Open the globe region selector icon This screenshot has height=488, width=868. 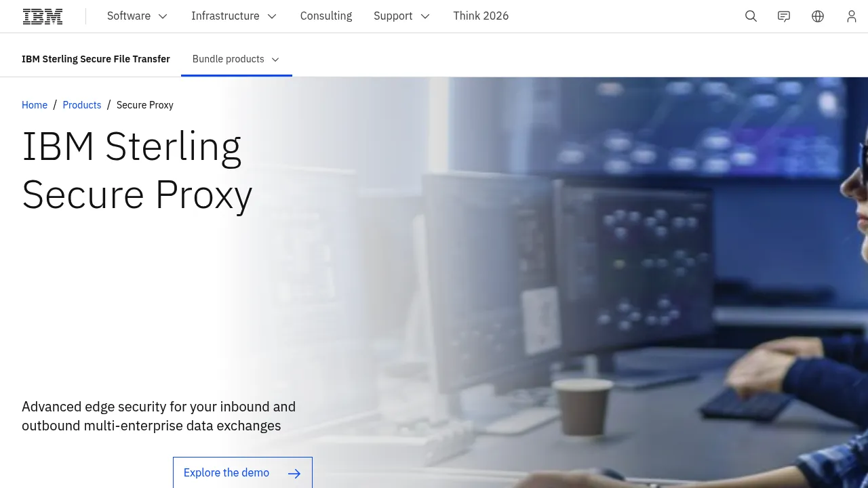(x=818, y=16)
